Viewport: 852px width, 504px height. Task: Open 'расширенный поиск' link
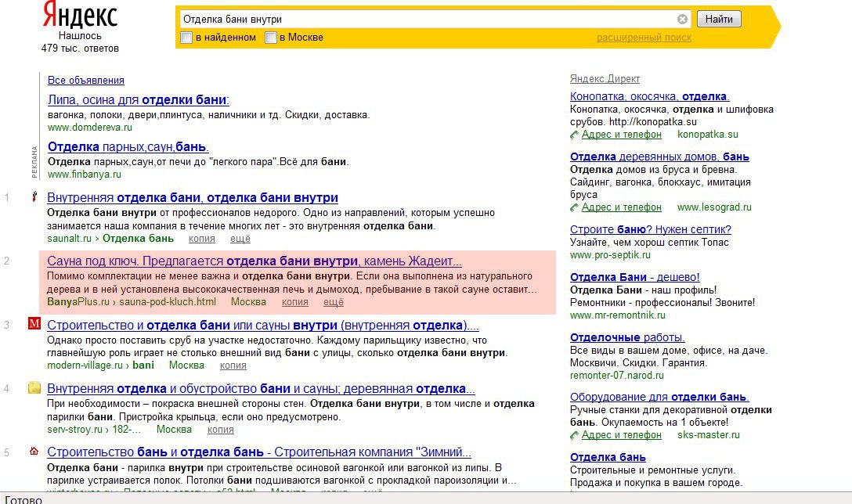[x=644, y=38]
